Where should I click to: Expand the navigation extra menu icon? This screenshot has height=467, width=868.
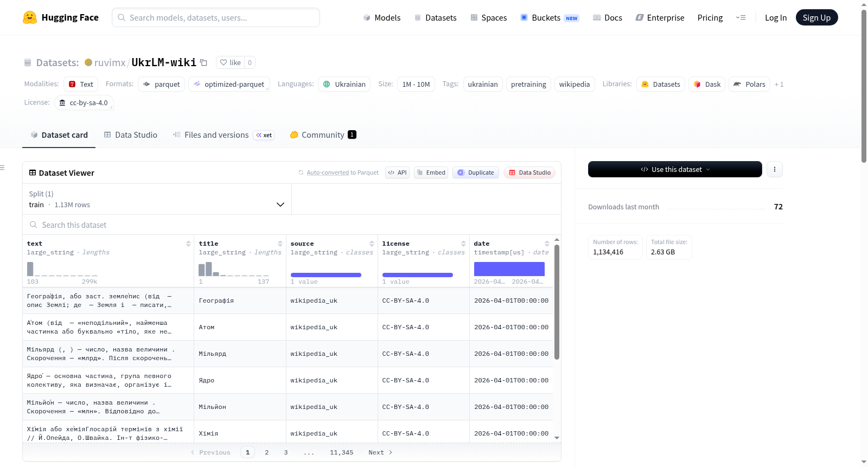741,17
